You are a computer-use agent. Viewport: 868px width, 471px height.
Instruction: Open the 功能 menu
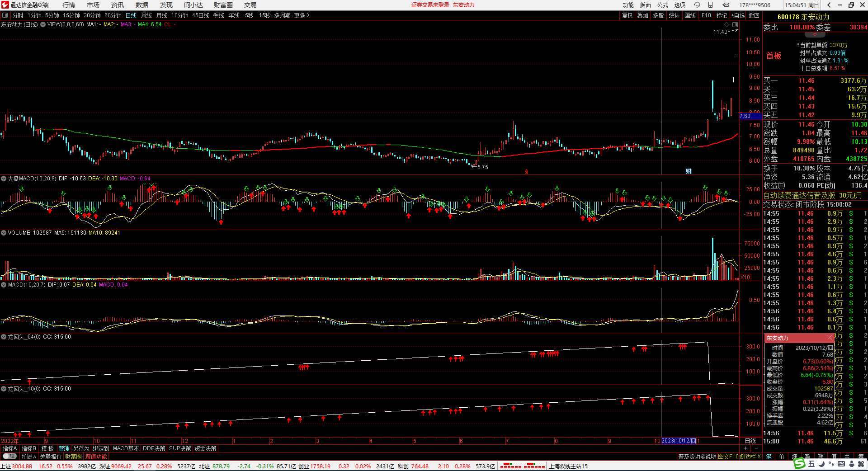coord(628,5)
